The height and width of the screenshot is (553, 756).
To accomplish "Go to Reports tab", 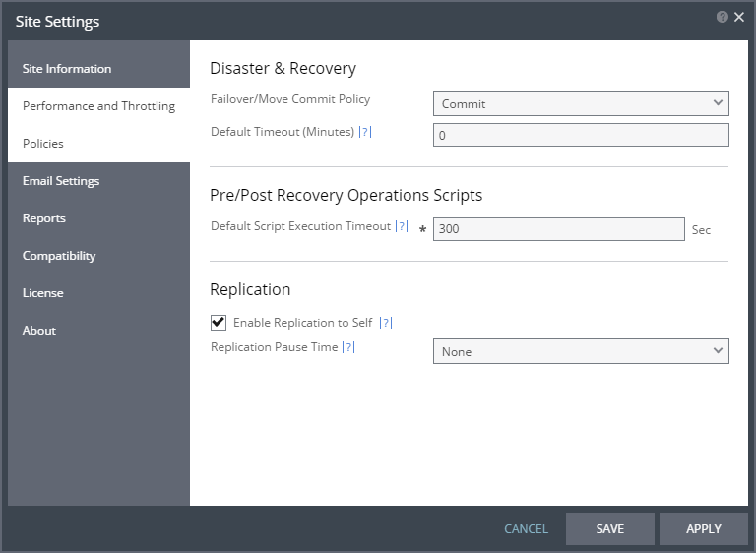I will coord(98,218).
